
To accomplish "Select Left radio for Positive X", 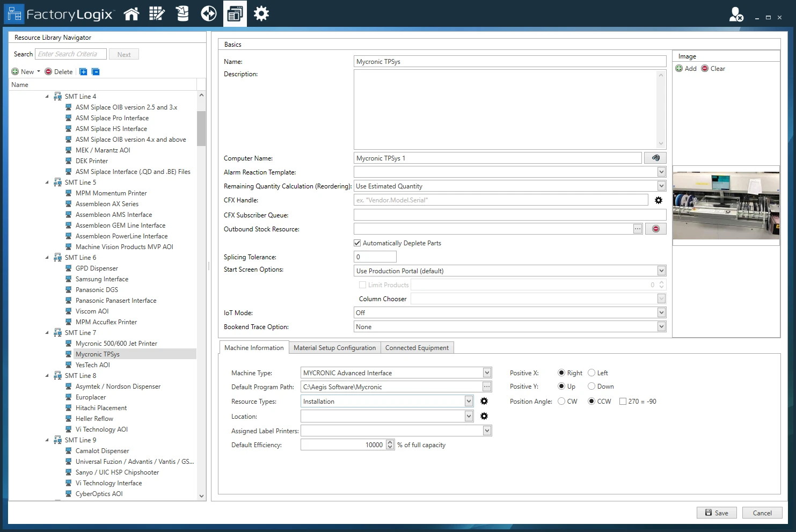I will [x=590, y=373].
